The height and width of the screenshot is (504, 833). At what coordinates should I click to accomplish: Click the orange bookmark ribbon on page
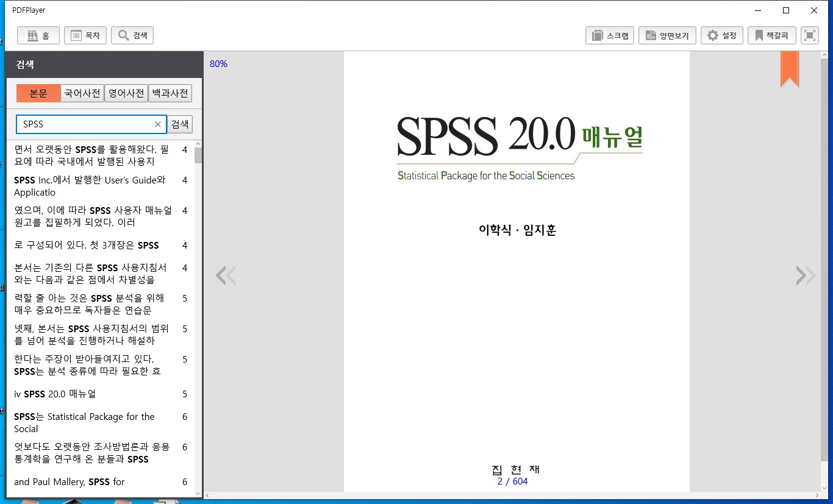[x=790, y=69]
